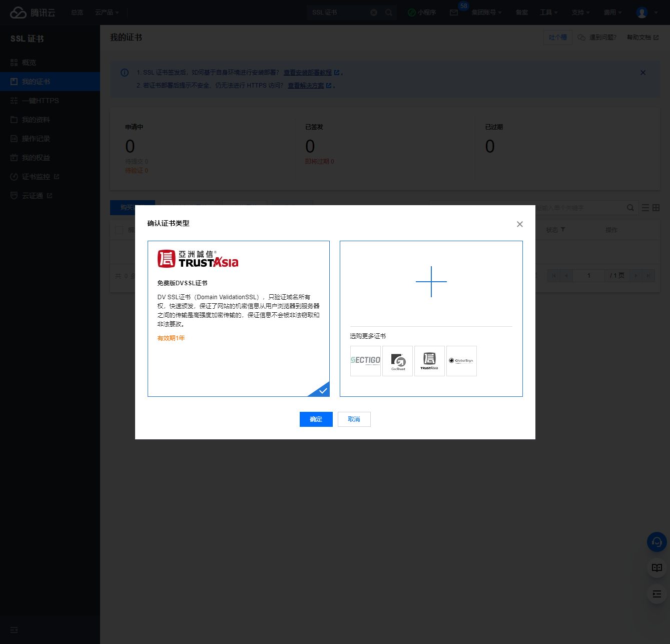The image size is (670, 644).
Task: Expand the 集团账号 dropdown
Action: point(486,13)
